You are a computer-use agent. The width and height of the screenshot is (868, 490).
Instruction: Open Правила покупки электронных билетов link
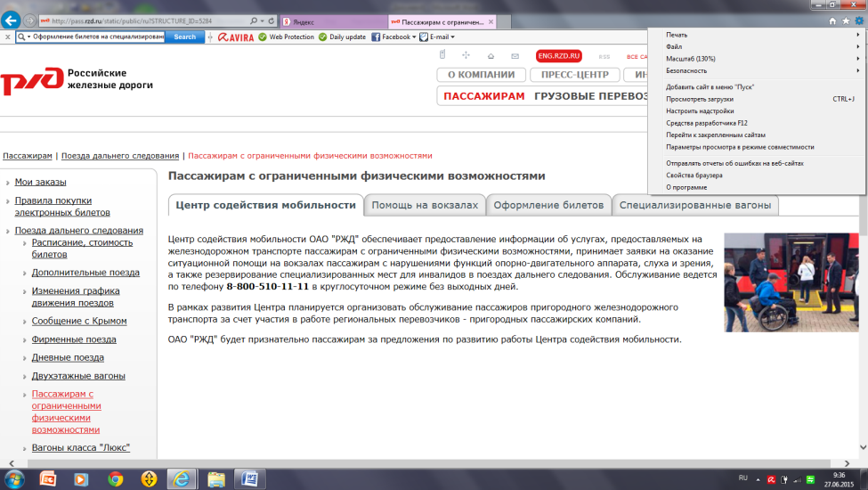pyautogui.click(x=62, y=206)
